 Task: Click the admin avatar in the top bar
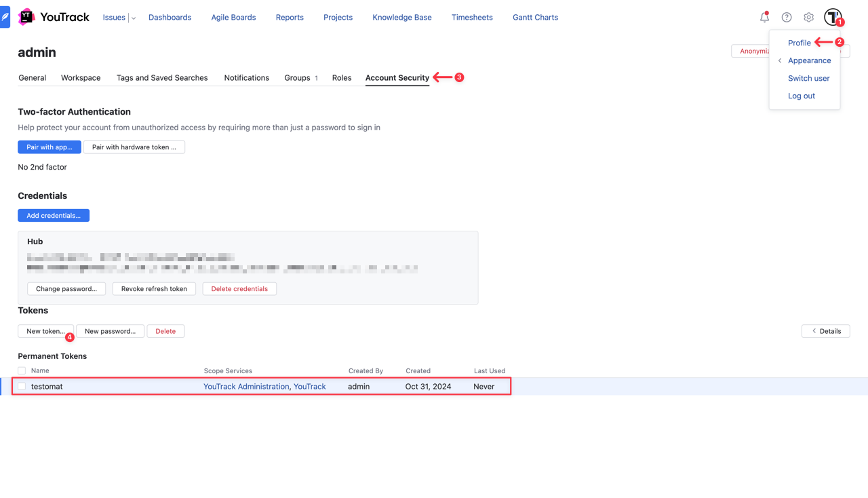coord(833,17)
